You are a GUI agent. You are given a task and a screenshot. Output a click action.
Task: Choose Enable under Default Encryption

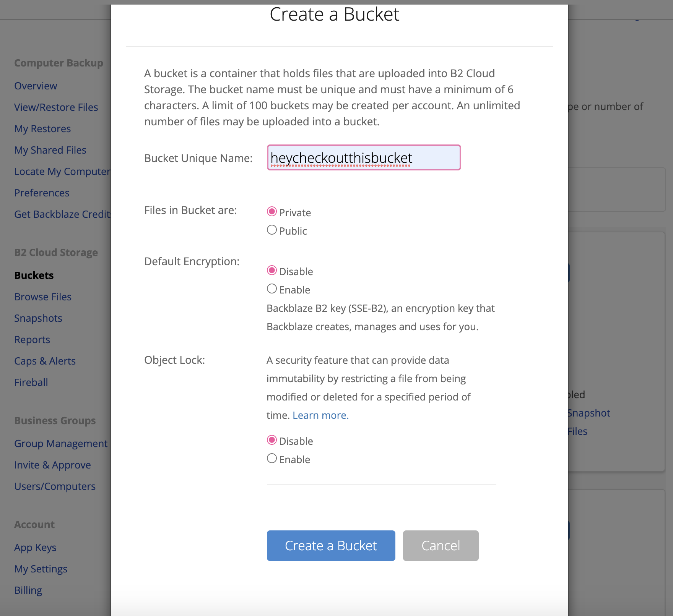point(272,289)
